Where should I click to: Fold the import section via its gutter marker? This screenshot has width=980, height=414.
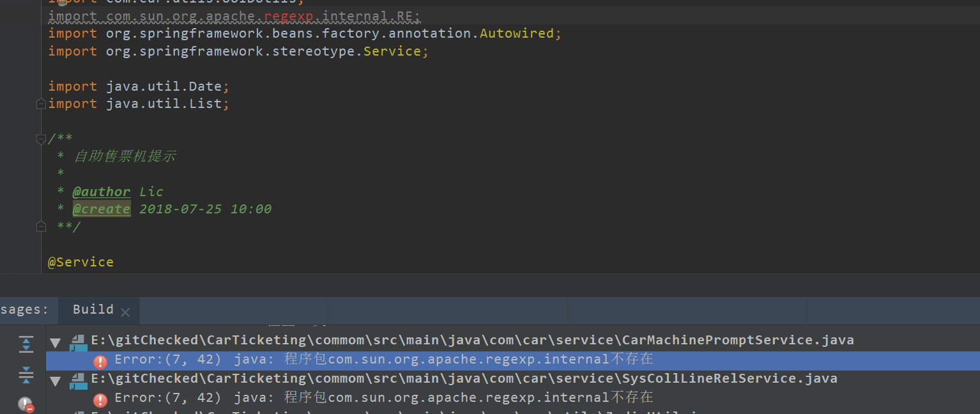[x=40, y=103]
